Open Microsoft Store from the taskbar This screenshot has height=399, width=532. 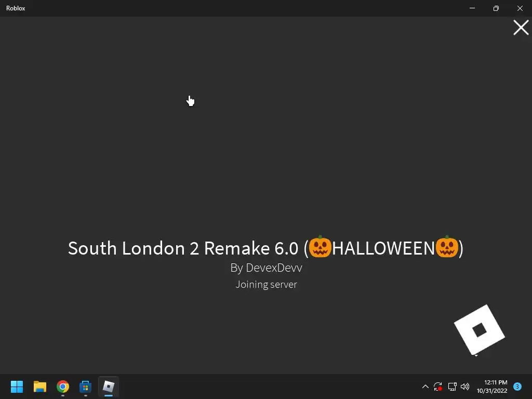coord(86,387)
